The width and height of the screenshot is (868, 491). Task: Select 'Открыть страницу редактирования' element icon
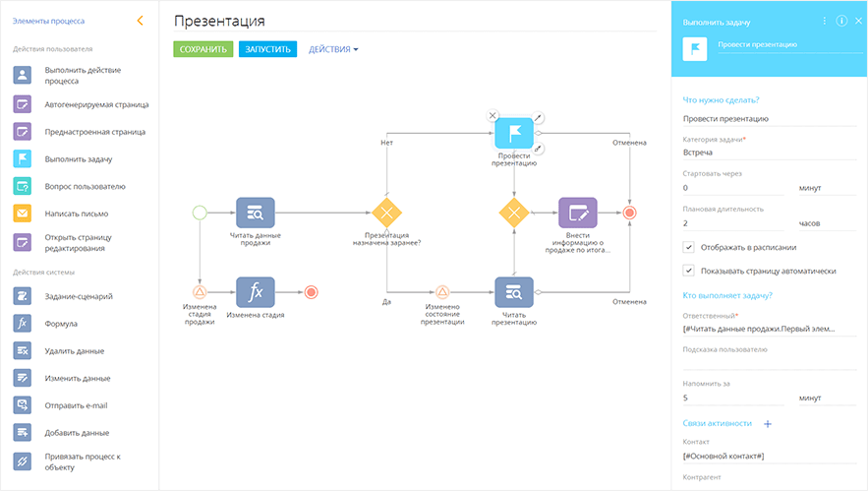(x=23, y=242)
